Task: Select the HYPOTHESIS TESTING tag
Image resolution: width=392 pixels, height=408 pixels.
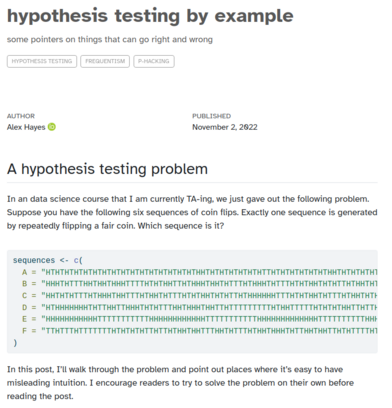Action: click(42, 61)
